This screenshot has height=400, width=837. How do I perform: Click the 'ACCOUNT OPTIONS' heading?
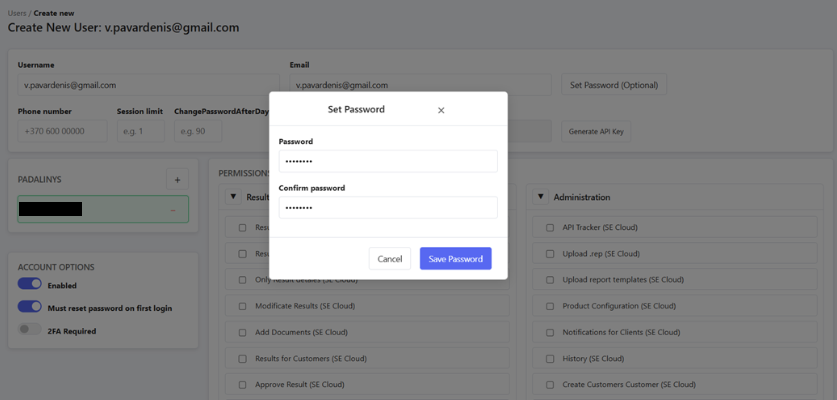tap(56, 267)
